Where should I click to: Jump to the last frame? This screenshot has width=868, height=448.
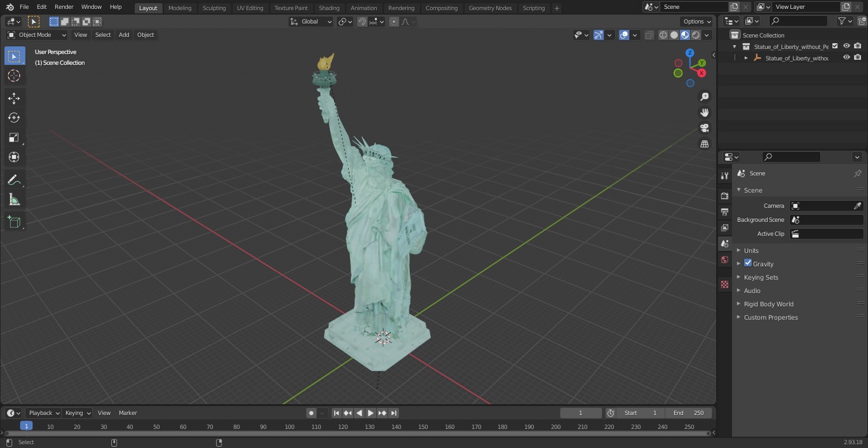(394, 413)
